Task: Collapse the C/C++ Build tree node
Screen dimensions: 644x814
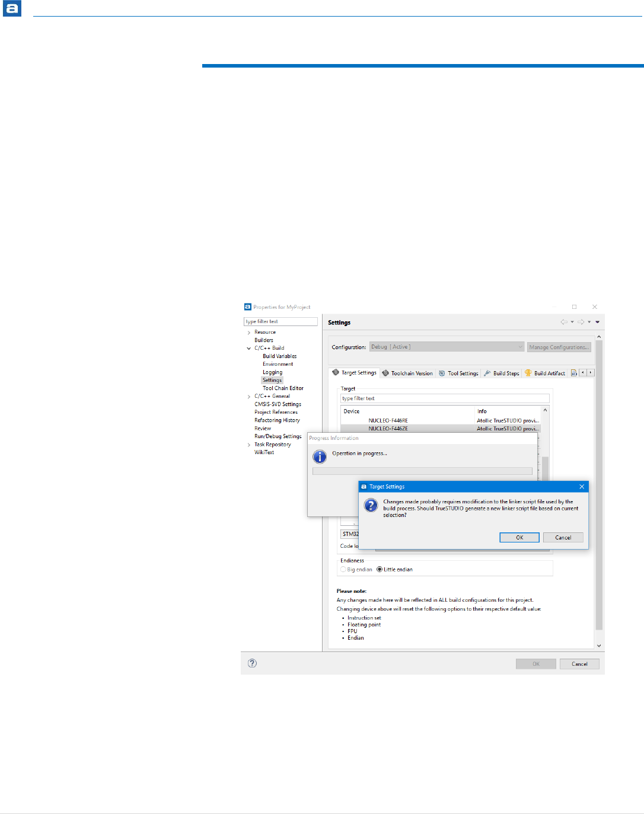Action: pyautogui.click(x=248, y=349)
